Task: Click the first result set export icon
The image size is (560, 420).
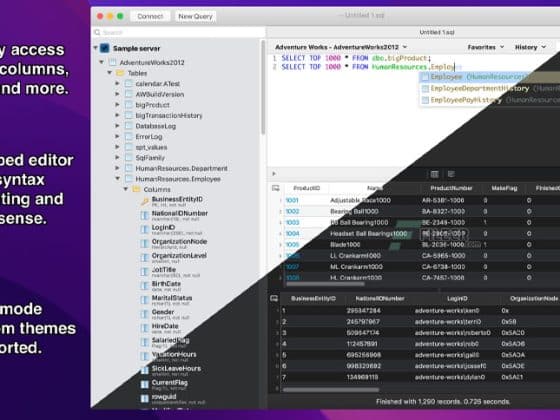Action: point(275,188)
